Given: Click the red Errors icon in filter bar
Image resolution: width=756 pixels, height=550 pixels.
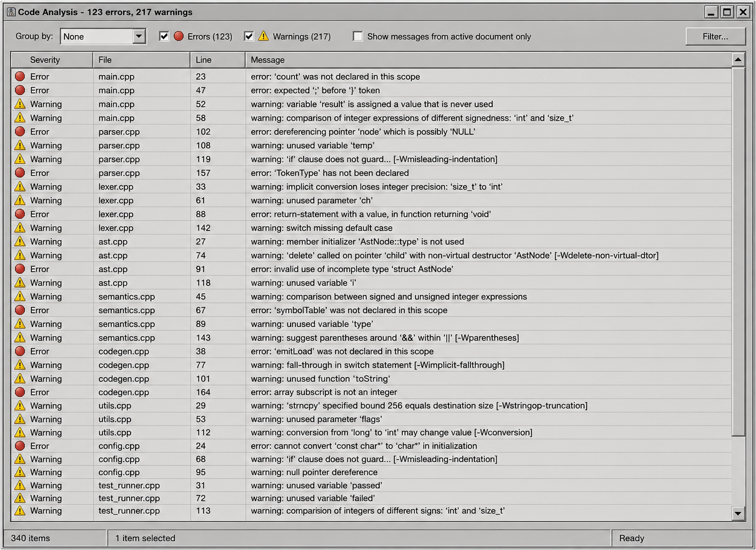Looking at the screenshot, I should [179, 36].
